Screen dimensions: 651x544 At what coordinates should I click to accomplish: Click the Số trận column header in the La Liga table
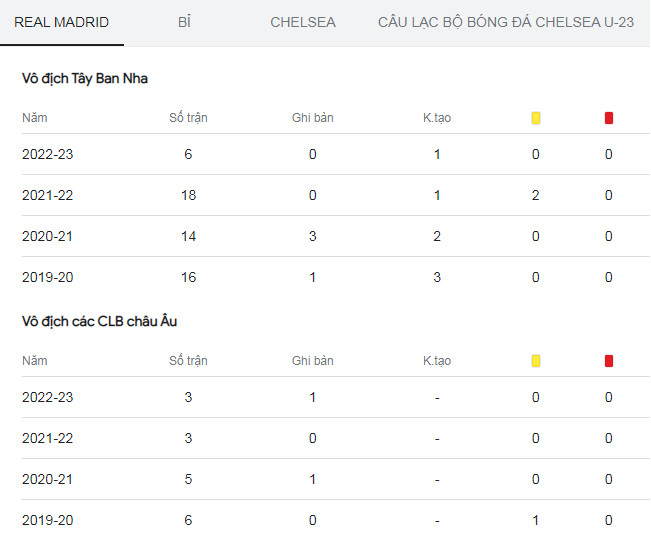(188, 118)
